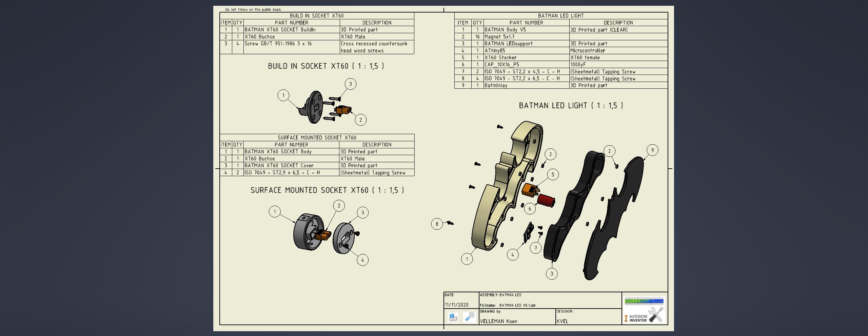868x336 pixels.
Task: Click the blue cubes assembly icon in title block
Action: click(453, 317)
